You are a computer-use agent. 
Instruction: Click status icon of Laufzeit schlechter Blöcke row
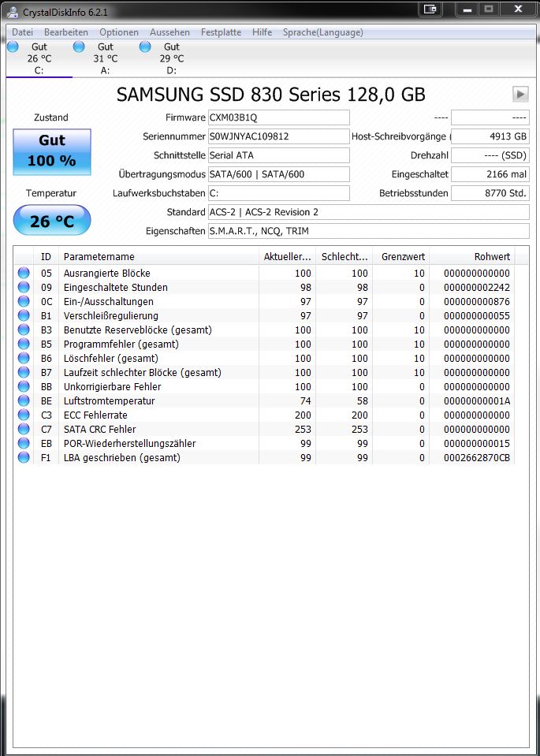(24, 372)
